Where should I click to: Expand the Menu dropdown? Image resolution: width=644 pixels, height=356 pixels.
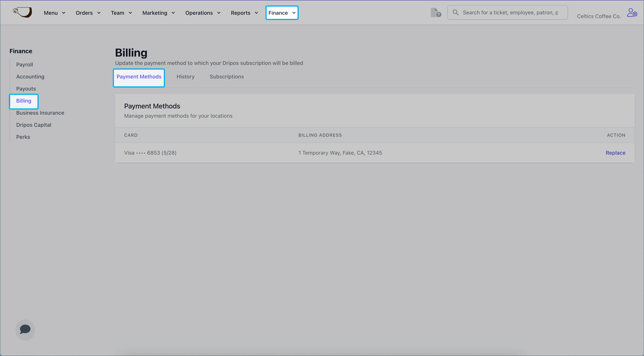[54, 13]
